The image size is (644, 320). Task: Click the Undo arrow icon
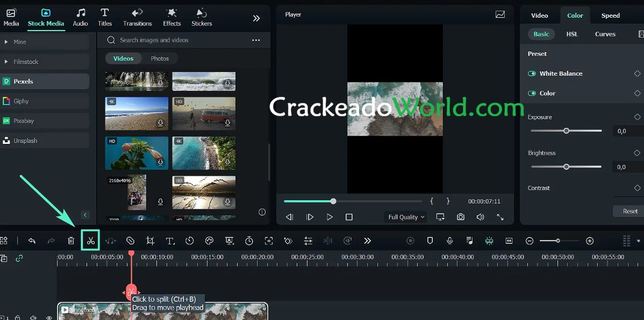click(x=32, y=240)
